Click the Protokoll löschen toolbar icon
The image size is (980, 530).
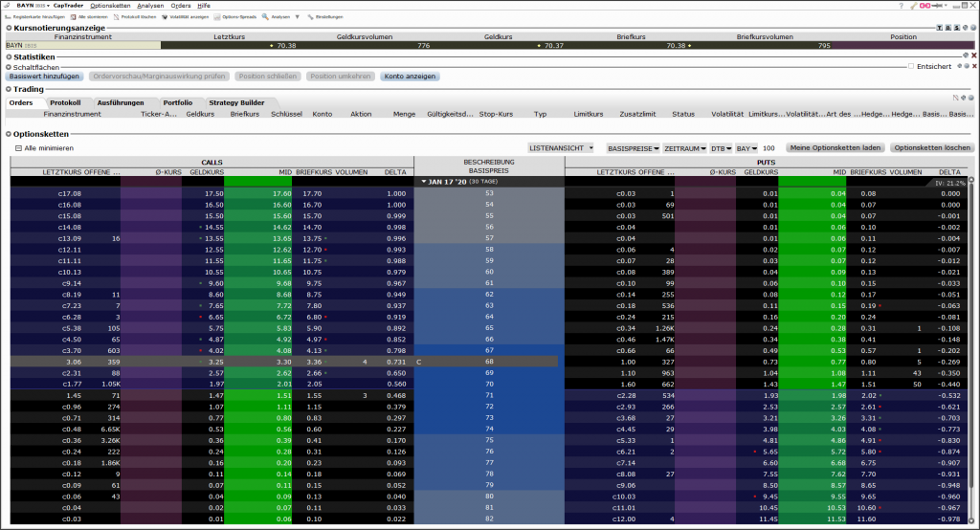pos(116,17)
